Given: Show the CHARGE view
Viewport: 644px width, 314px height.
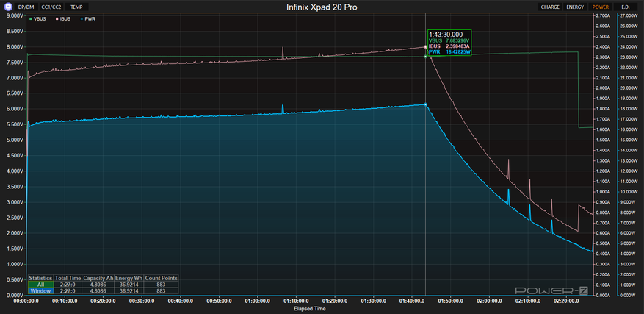Looking at the screenshot, I should 550,7.
